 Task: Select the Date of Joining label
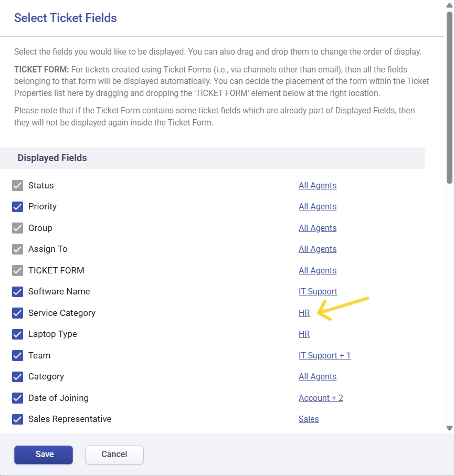point(58,398)
